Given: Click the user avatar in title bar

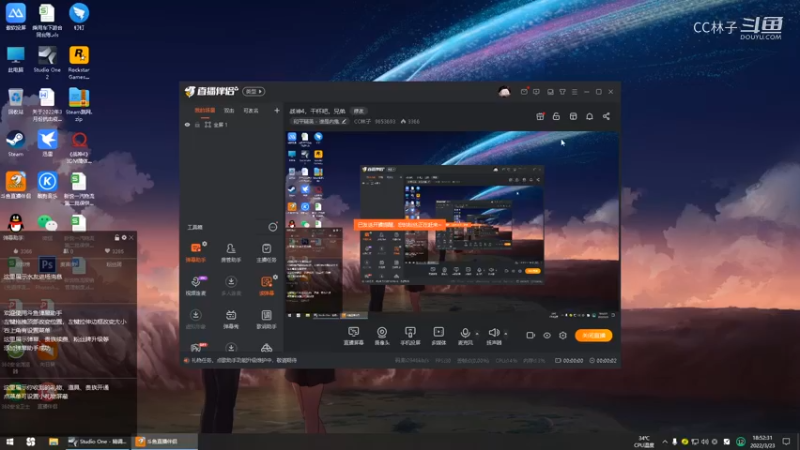Looking at the screenshot, I should click(504, 92).
